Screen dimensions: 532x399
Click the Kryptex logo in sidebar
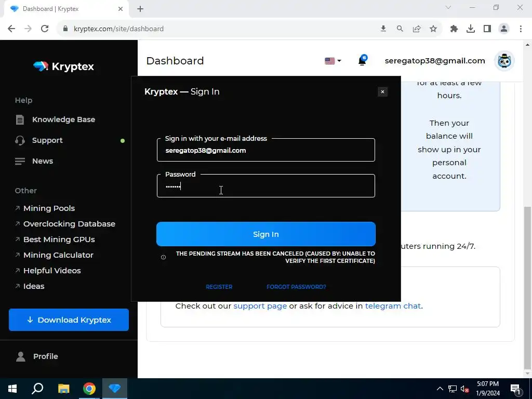click(x=64, y=66)
